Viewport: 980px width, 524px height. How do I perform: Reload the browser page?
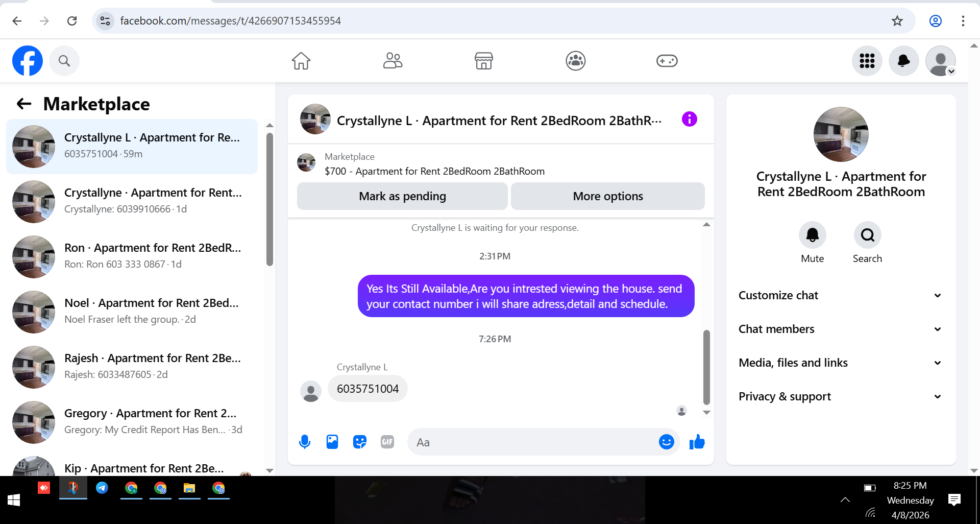(72, 20)
